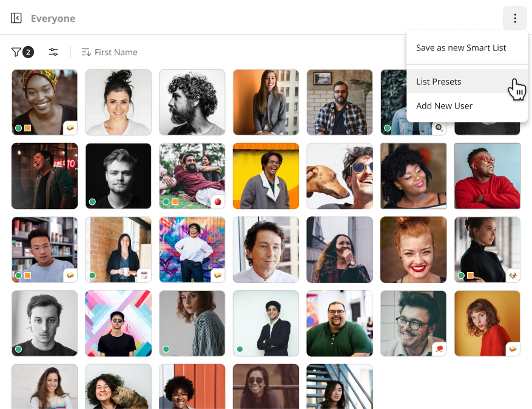Open the display settings sliders icon
Screen dimensions: 532x409
tap(53, 52)
